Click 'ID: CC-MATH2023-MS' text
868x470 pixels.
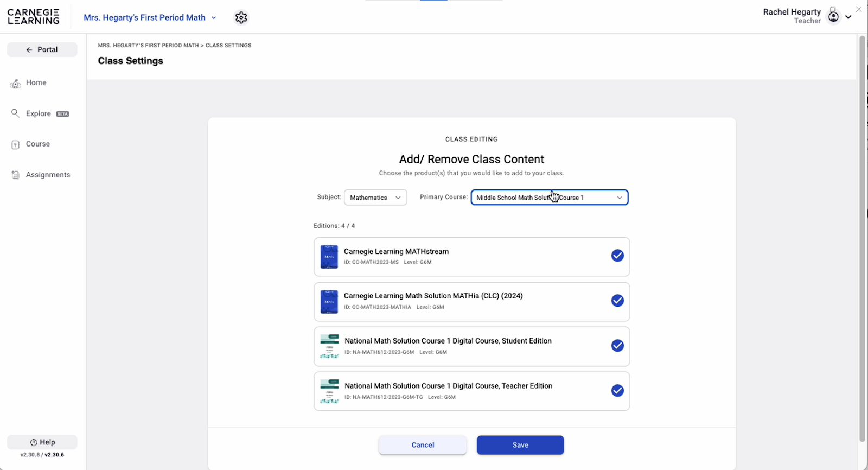(x=371, y=262)
